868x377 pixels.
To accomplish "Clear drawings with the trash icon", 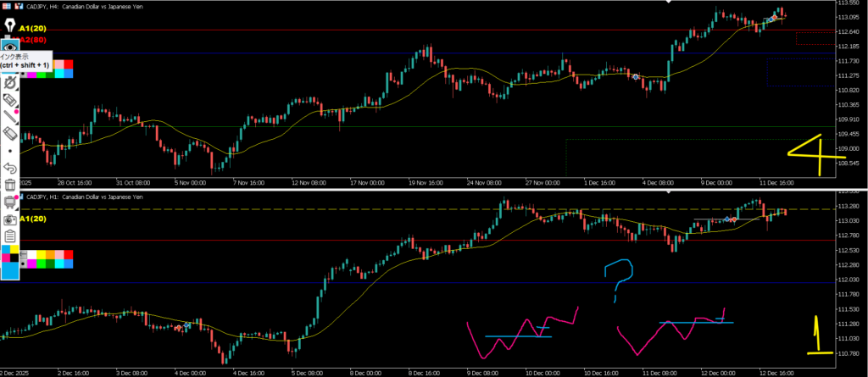I will [x=10, y=185].
